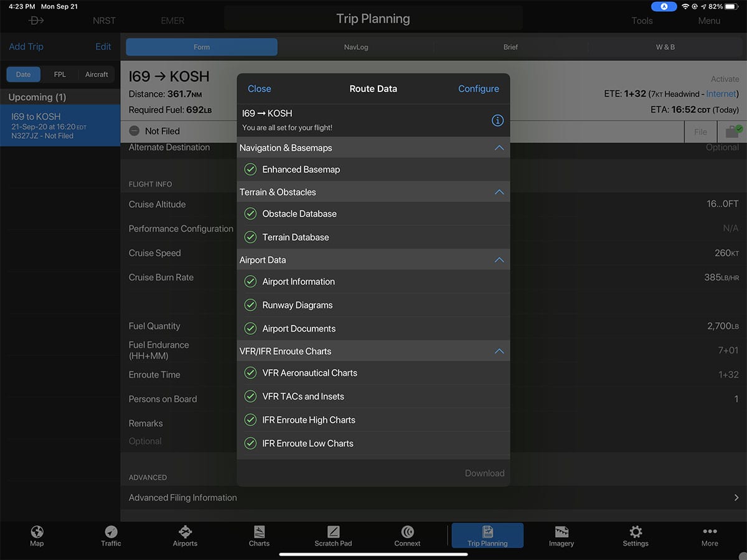The width and height of the screenshot is (747, 560).
Task: Close the Route Data popup
Action: point(260,89)
